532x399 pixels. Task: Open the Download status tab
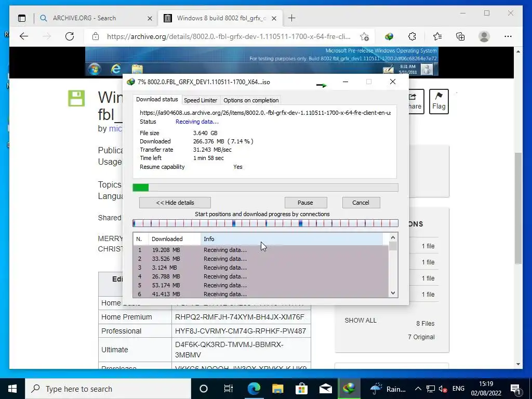[x=157, y=99]
